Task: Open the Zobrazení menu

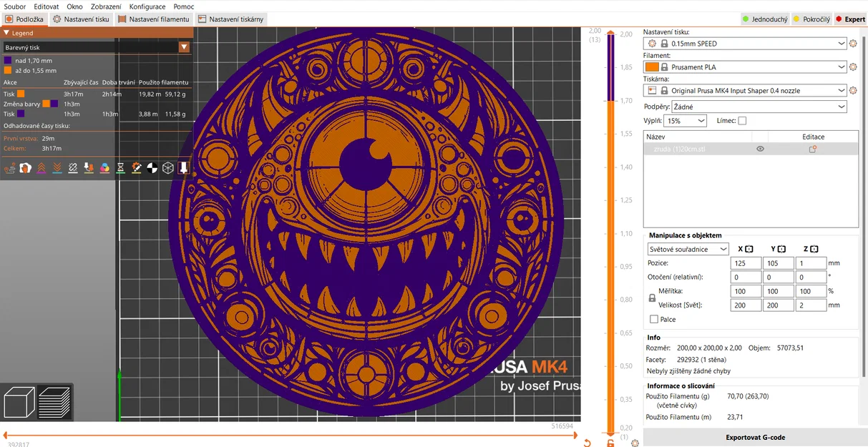Action: (x=106, y=6)
